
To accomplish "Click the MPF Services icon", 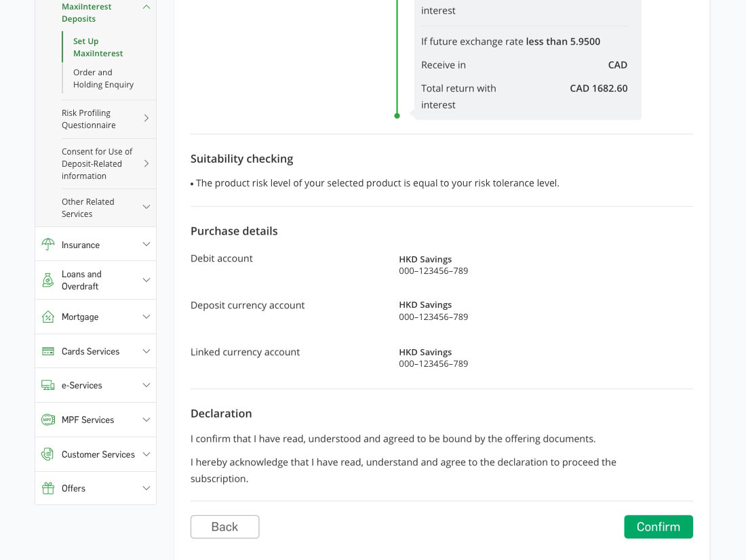I will click(x=48, y=420).
